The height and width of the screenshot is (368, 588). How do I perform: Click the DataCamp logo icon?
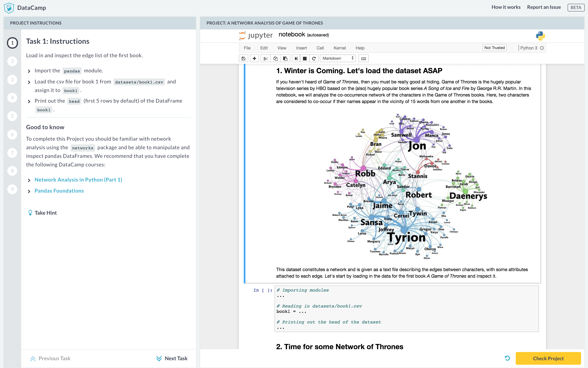[x=9, y=8]
